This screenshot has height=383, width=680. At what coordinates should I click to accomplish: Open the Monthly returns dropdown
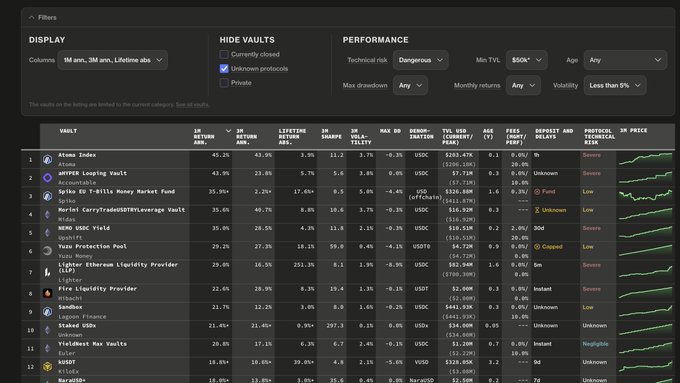(x=523, y=85)
